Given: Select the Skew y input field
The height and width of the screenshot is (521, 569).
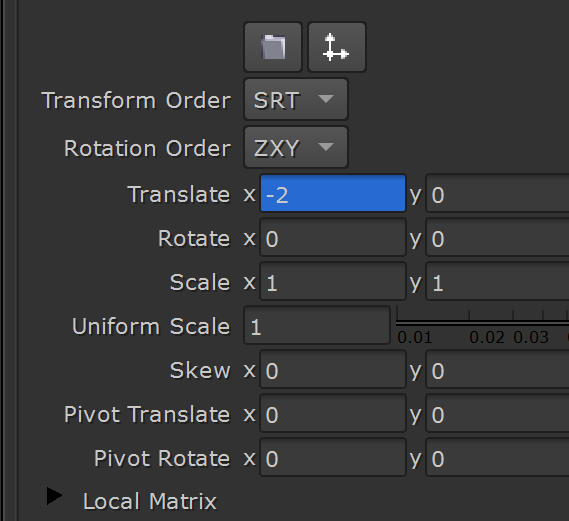Looking at the screenshot, I should (498, 369).
